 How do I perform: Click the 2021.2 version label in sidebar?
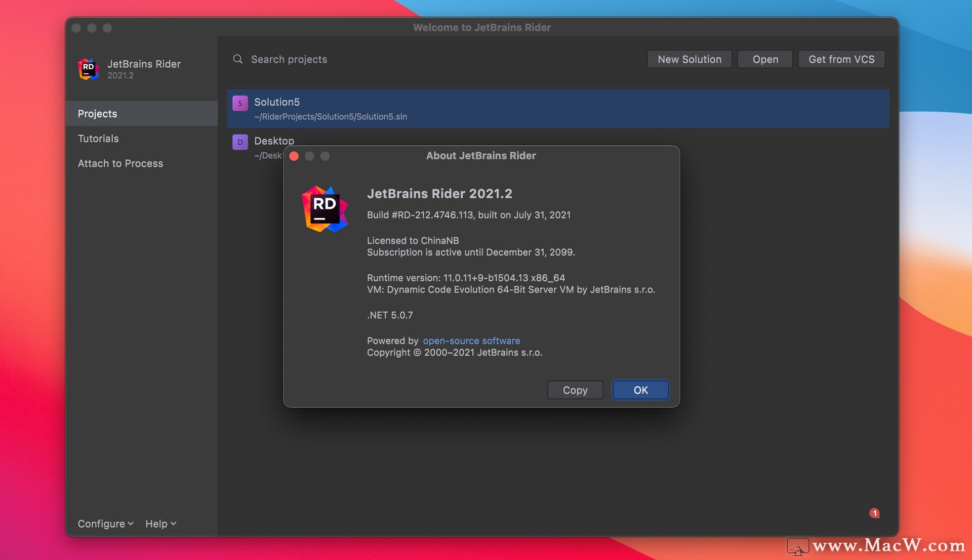(120, 75)
